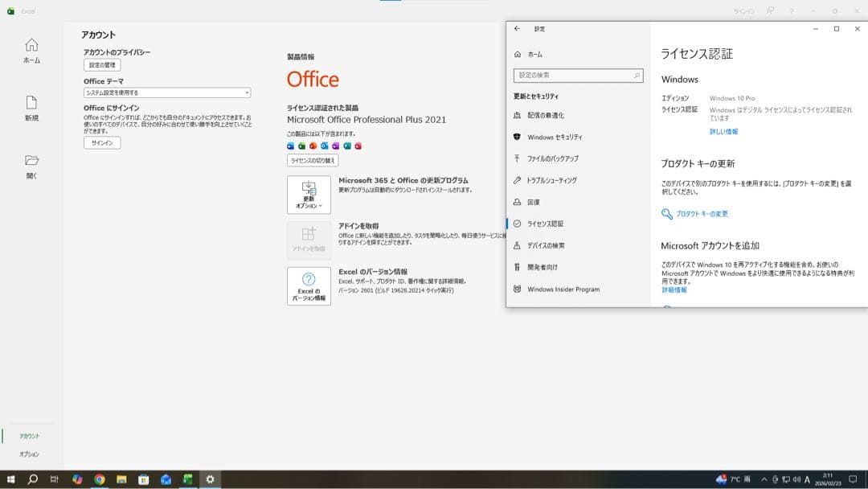Click the Chrome icon in taskbar

tap(100, 479)
